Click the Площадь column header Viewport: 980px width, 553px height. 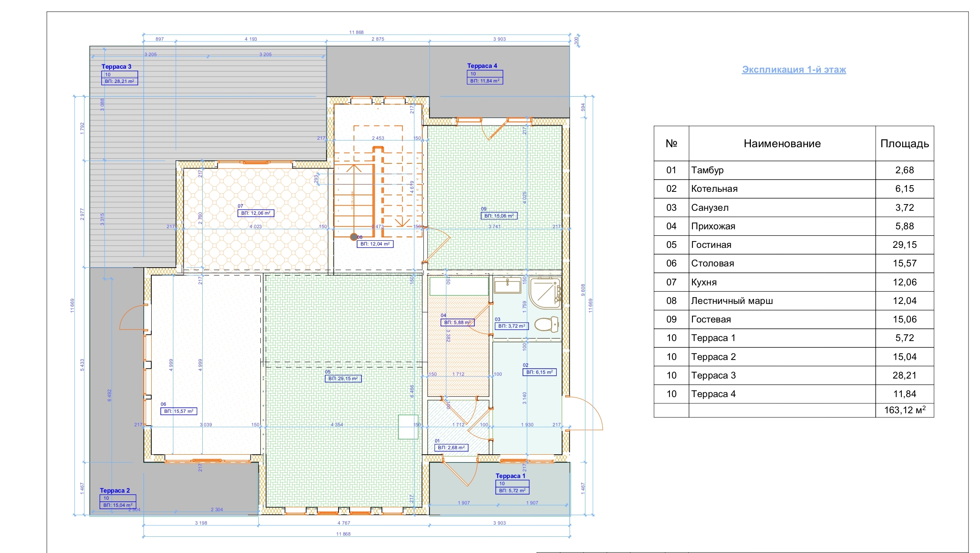[x=904, y=144]
